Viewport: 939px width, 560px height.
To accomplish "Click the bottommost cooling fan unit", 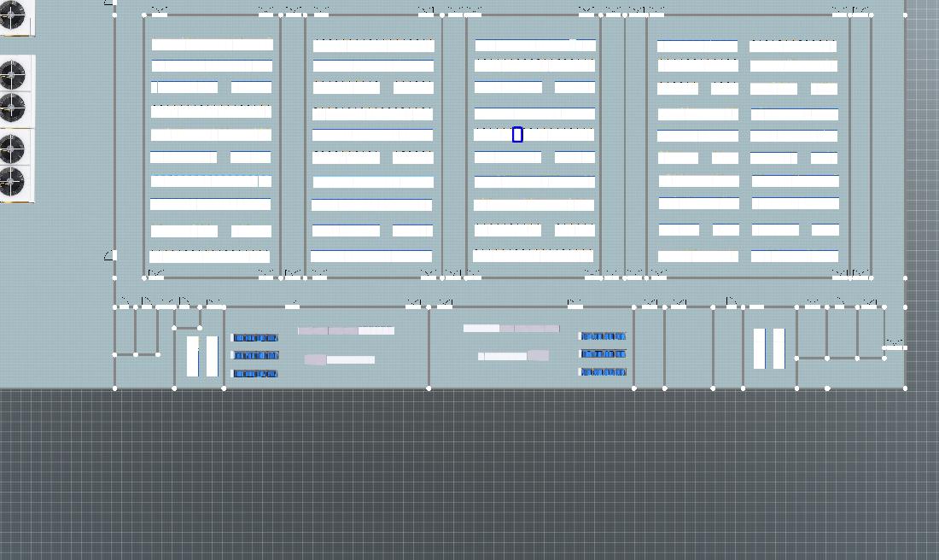I will coord(12,183).
